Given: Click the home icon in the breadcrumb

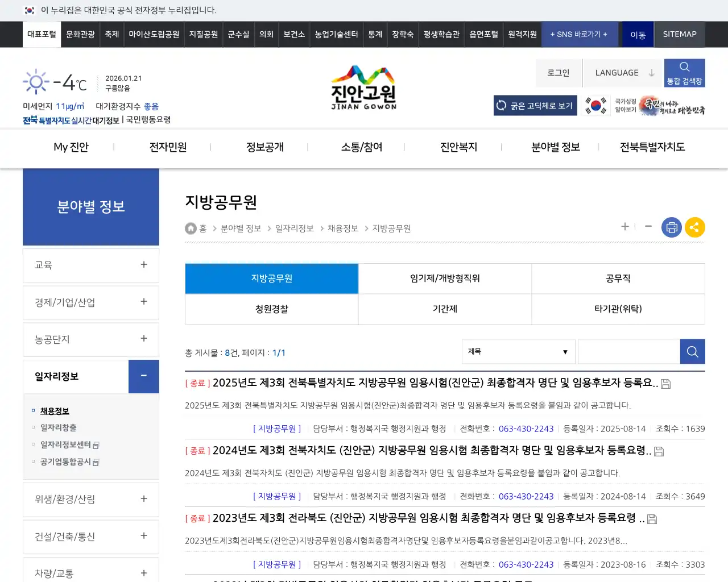Looking at the screenshot, I should point(191,228).
